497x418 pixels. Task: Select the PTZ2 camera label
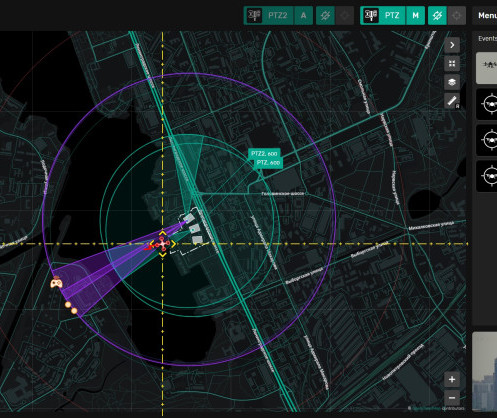277,15
